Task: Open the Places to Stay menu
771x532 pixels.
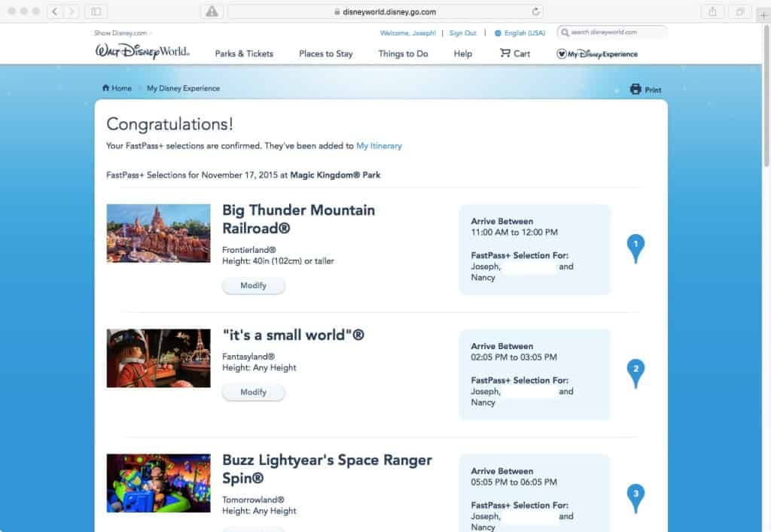Action: (x=325, y=53)
